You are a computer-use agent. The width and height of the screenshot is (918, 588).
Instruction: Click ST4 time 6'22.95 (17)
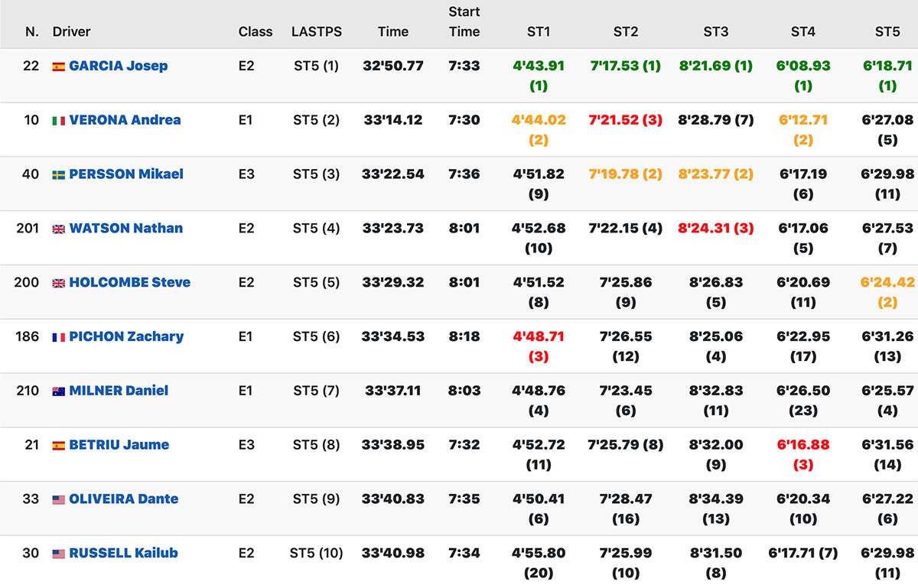click(803, 347)
